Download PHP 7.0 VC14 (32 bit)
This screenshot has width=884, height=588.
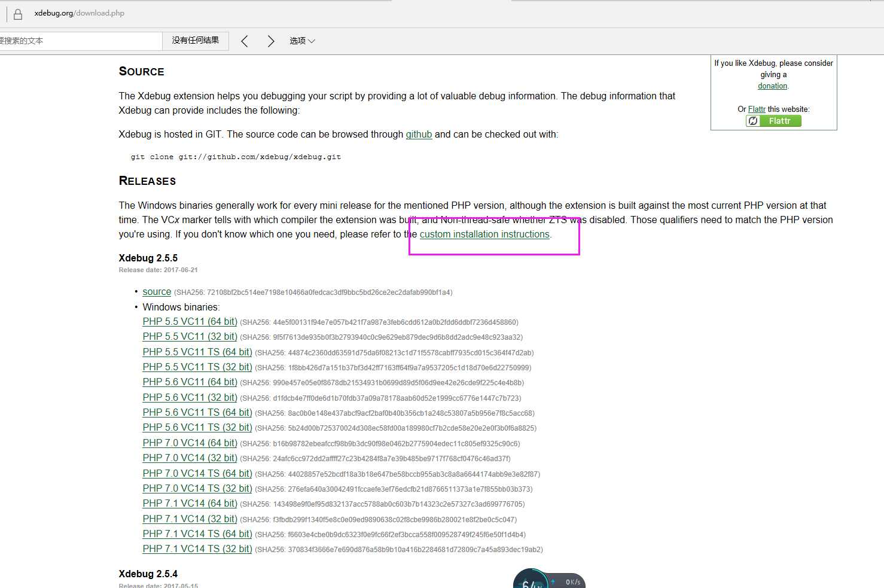click(190, 458)
